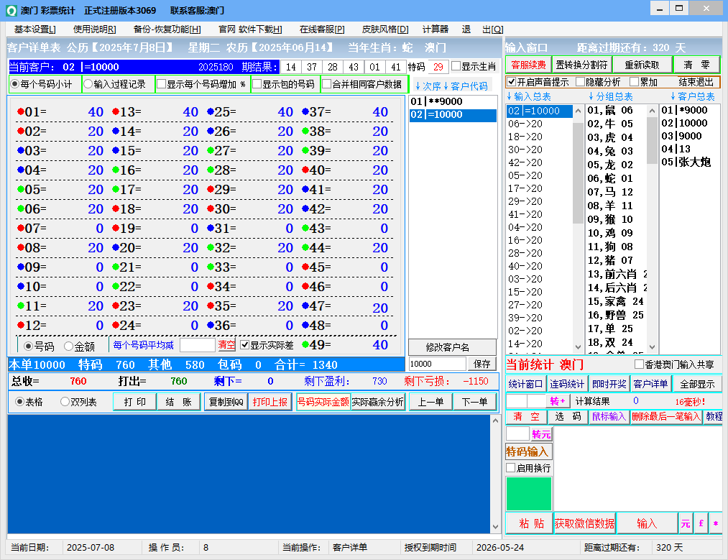Click the app logo in the title bar
Image resolution: width=728 pixels, height=560 pixels.
tap(10, 11)
